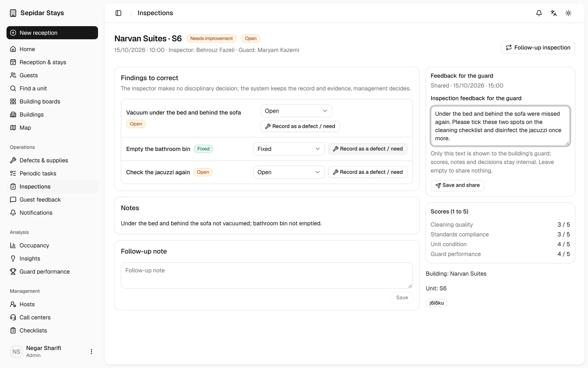588x368 pixels.
Task: Click the Buildings sidebar item
Action: 52,115
